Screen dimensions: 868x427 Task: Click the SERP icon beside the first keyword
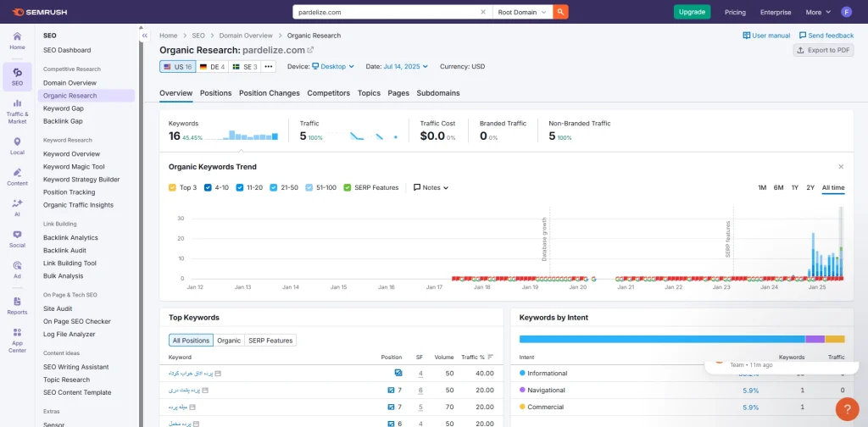point(218,374)
